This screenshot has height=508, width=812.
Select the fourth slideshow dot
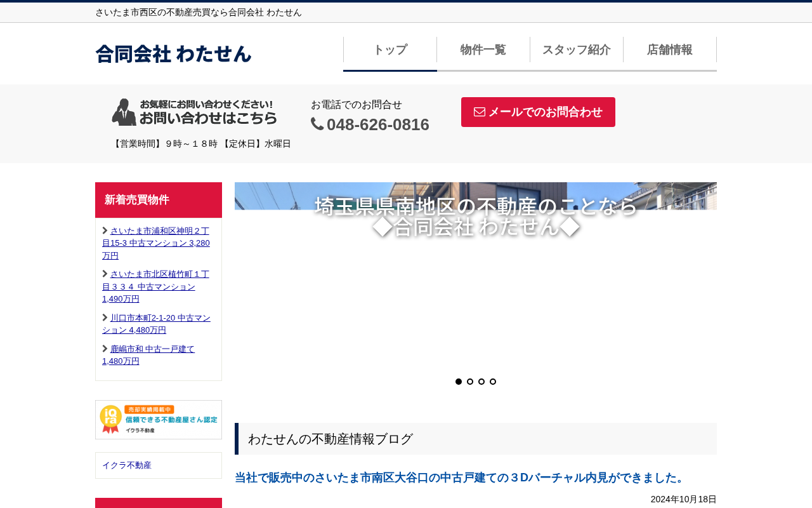[x=493, y=382]
